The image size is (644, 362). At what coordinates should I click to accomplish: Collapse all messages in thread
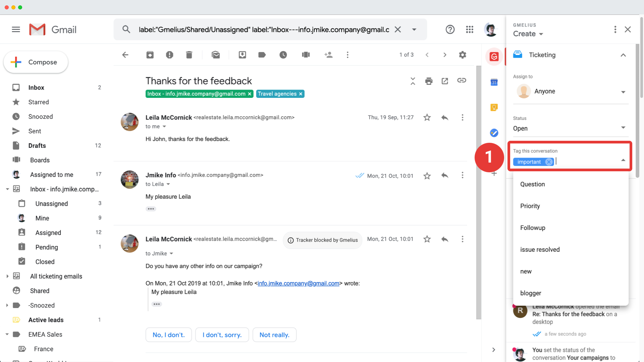tap(413, 81)
